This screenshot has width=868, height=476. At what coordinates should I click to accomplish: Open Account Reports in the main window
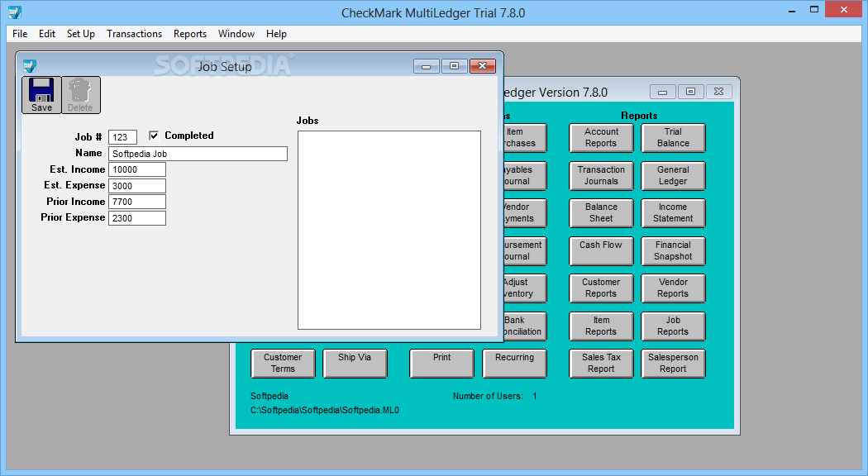coord(601,137)
